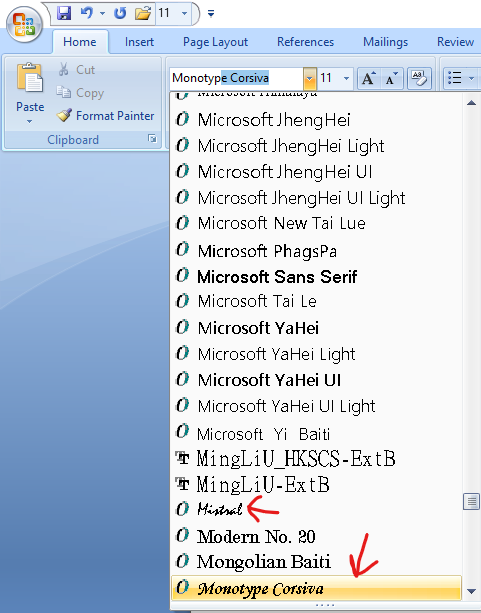Save document from Quick Access Toolbar
This screenshot has width=481, height=613.
(x=64, y=13)
